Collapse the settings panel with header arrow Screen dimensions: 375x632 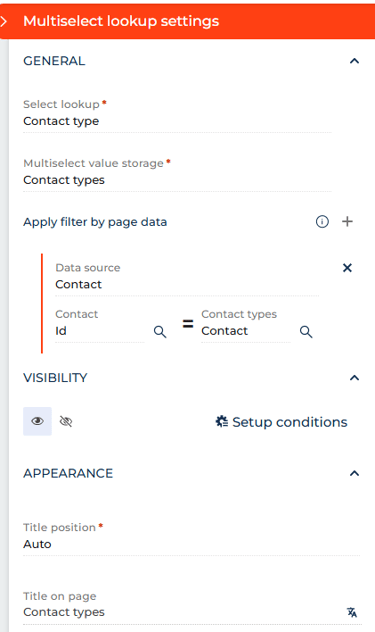pos(4,21)
